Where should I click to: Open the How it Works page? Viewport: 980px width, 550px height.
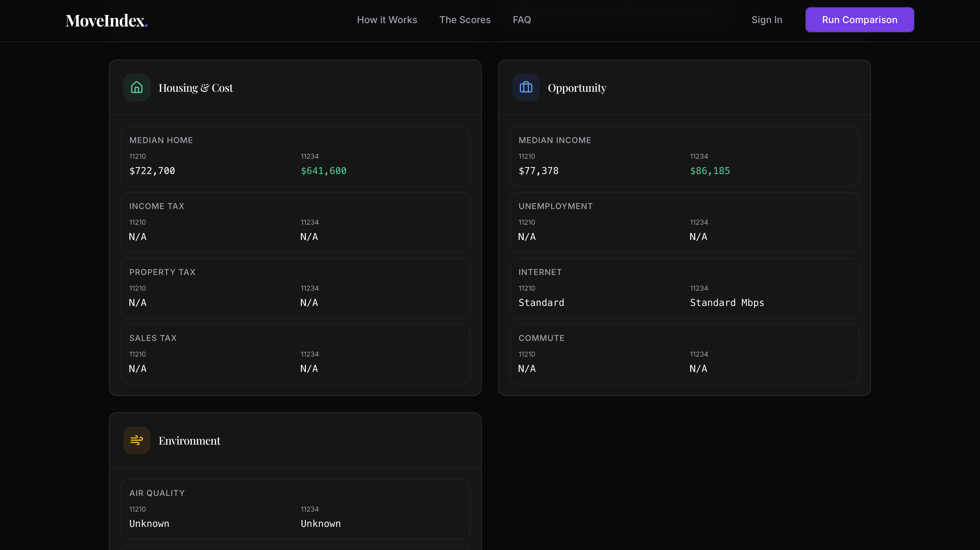click(x=387, y=20)
